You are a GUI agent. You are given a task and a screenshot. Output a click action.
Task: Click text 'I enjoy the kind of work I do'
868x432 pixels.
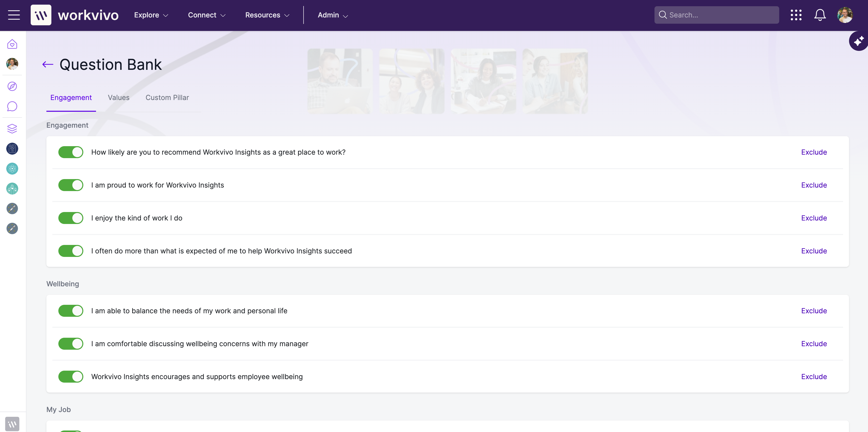pos(137,218)
